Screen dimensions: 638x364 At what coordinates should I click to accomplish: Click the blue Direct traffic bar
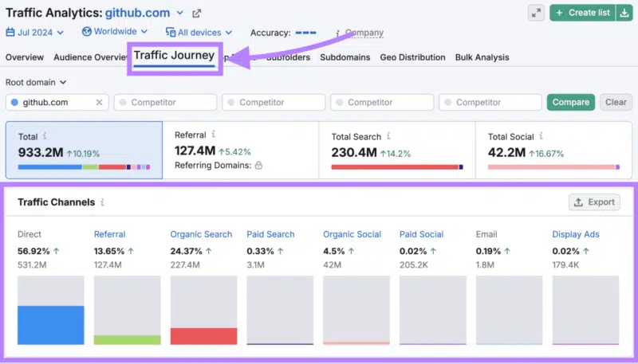(51, 325)
